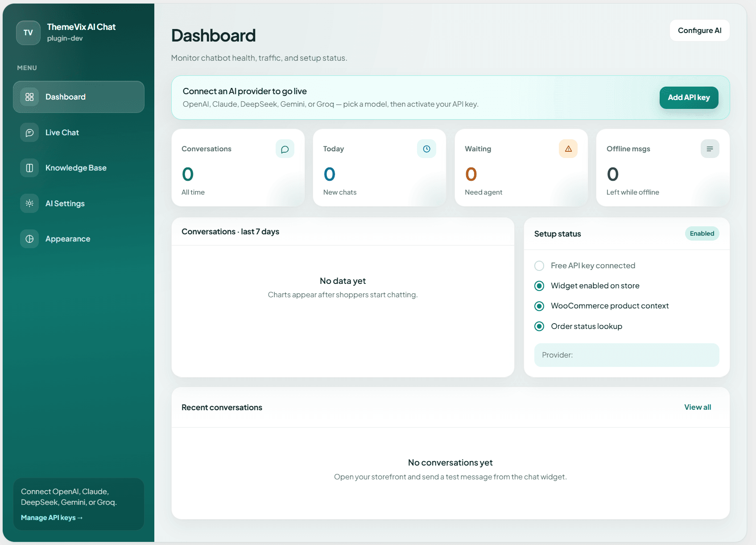Screen dimensions: 756x545
Task: Navigate to Appearance settings
Action: point(78,239)
